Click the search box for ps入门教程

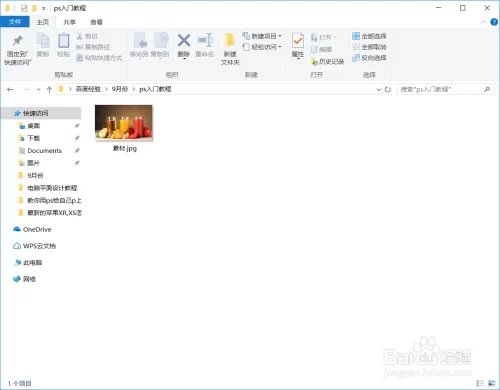click(440, 89)
